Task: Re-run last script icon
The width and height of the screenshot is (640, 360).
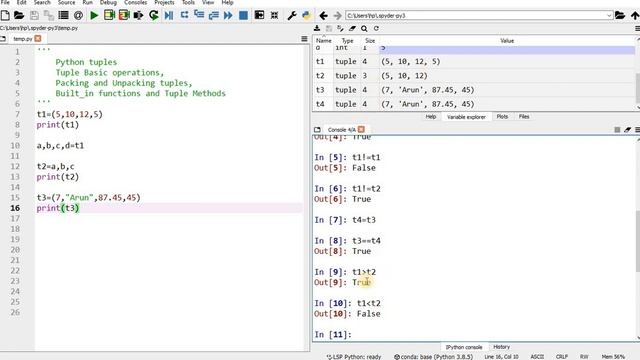Action: pos(153,16)
